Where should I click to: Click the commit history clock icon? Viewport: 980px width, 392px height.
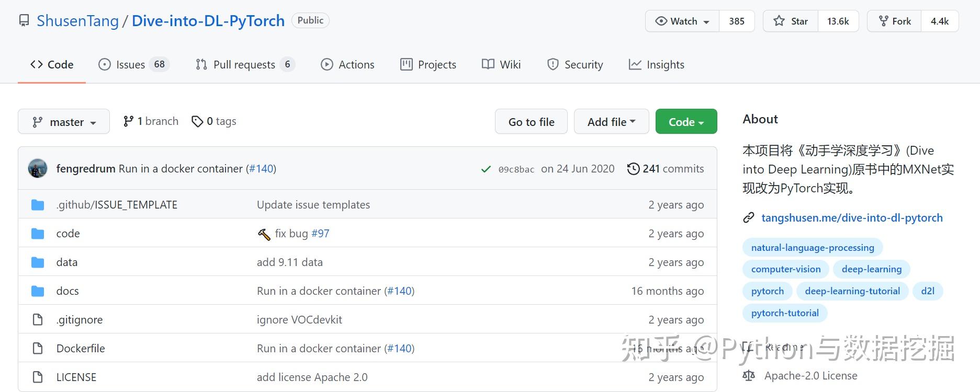(x=633, y=169)
